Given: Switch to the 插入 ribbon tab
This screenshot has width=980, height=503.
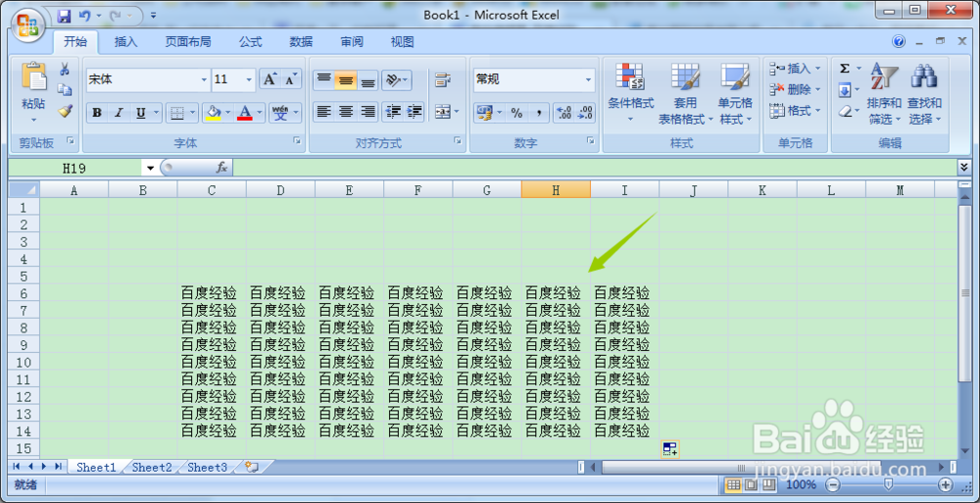Looking at the screenshot, I should click(x=125, y=42).
